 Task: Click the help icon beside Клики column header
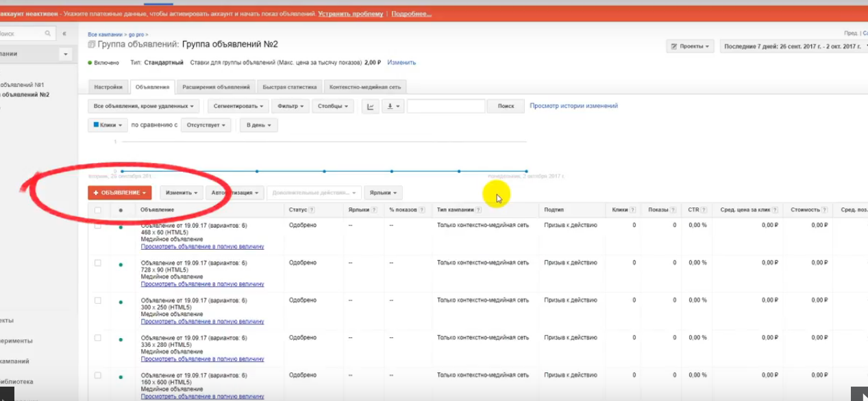point(632,210)
